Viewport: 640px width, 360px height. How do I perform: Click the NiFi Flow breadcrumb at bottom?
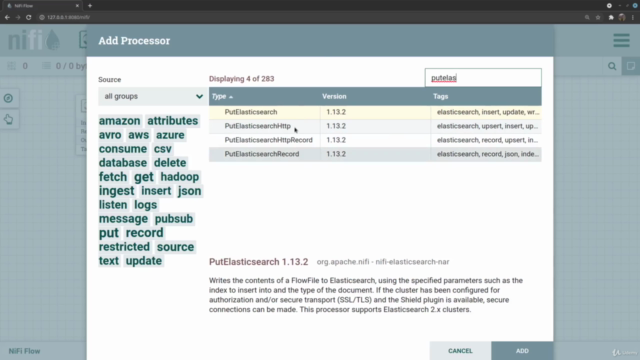click(x=24, y=351)
